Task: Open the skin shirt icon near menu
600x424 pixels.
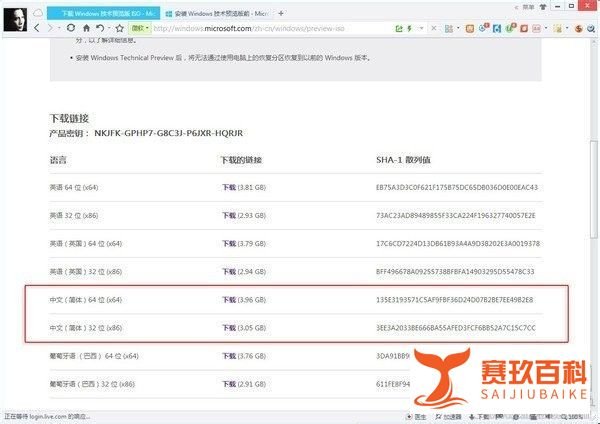Action: [x=543, y=7]
